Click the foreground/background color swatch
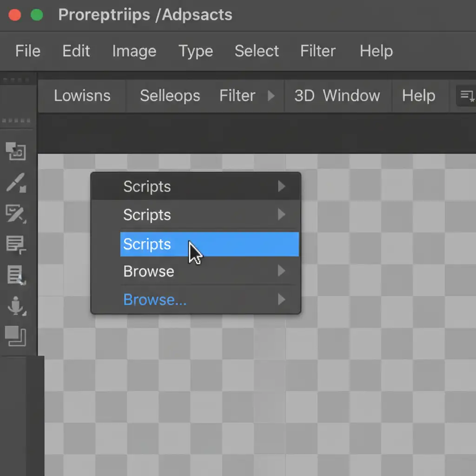Image resolution: width=476 pixels, height=476 pixels. pyautogui.click(x=15, y=336)
